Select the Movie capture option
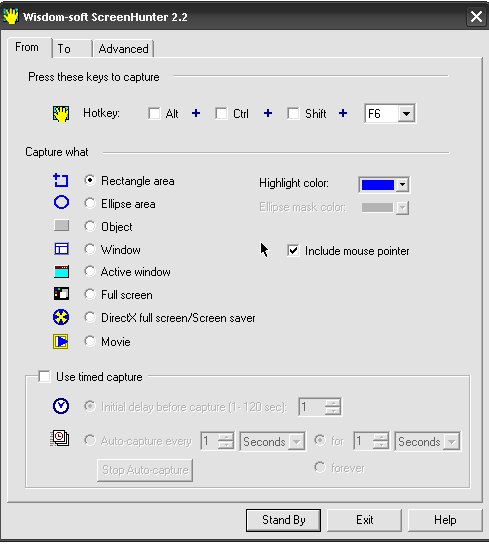Viewport: 489px width, 544px height. [90, 341]
